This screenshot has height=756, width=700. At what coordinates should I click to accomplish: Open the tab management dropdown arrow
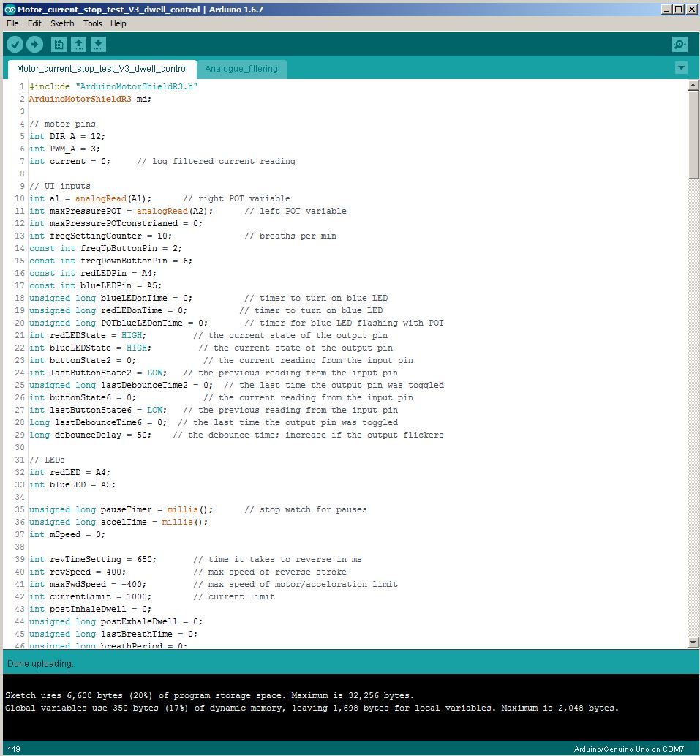[x=680, y=67]
